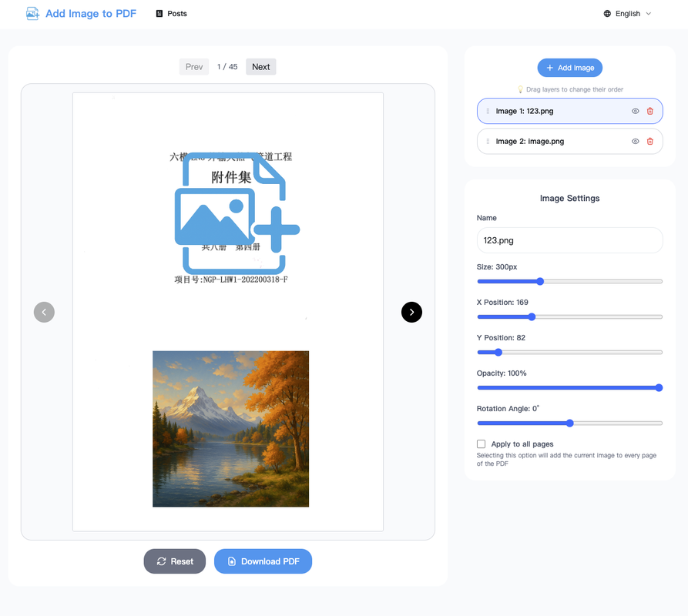This screenshot has width=688, height=616.
Task: Open the English language dropdown
Action: coord(628,14)
